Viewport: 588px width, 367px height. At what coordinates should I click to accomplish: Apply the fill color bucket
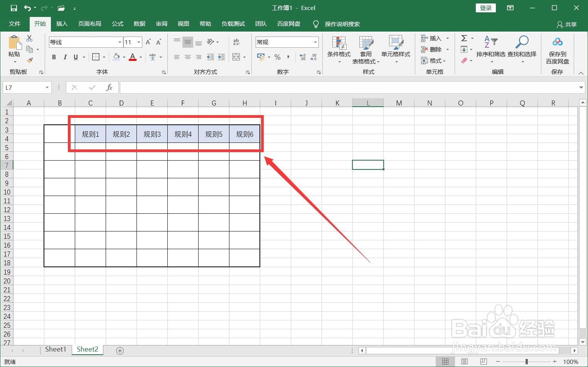tap(116, 57)
